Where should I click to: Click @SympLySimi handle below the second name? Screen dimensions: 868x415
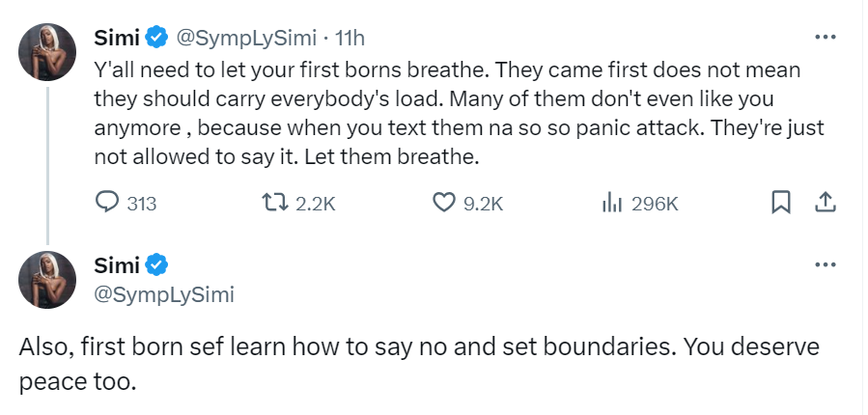pyautogui.click(x=163, y=294)
